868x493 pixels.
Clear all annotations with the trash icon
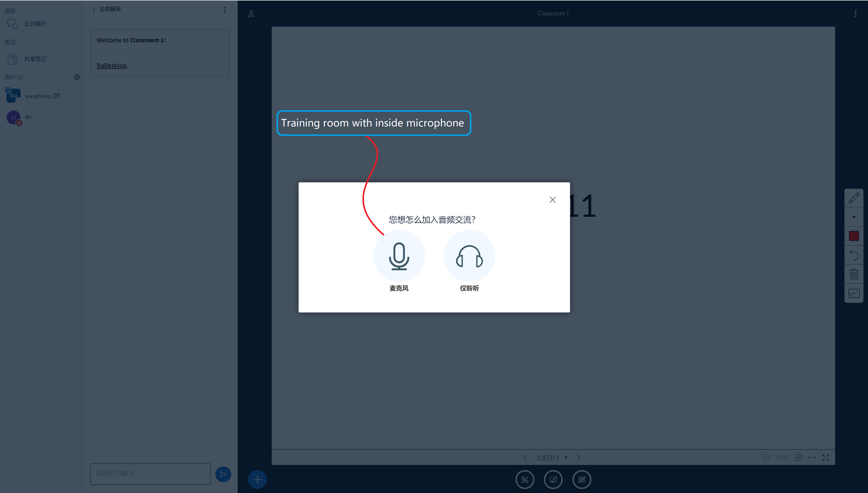click(x=854, y=274)
